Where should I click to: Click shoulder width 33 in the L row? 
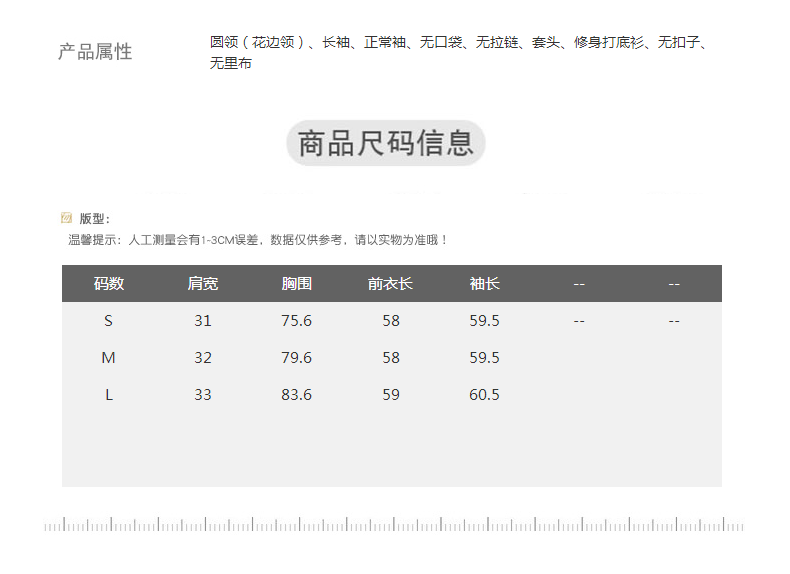pos(203,395)
